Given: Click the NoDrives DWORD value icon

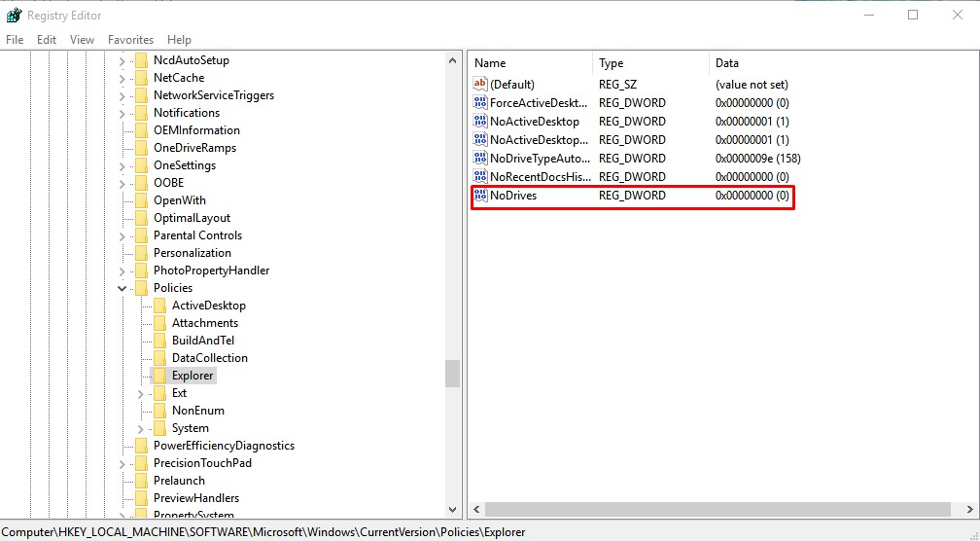Looking at the screenshot, I should pyautogui.click(x=480, y=196).
